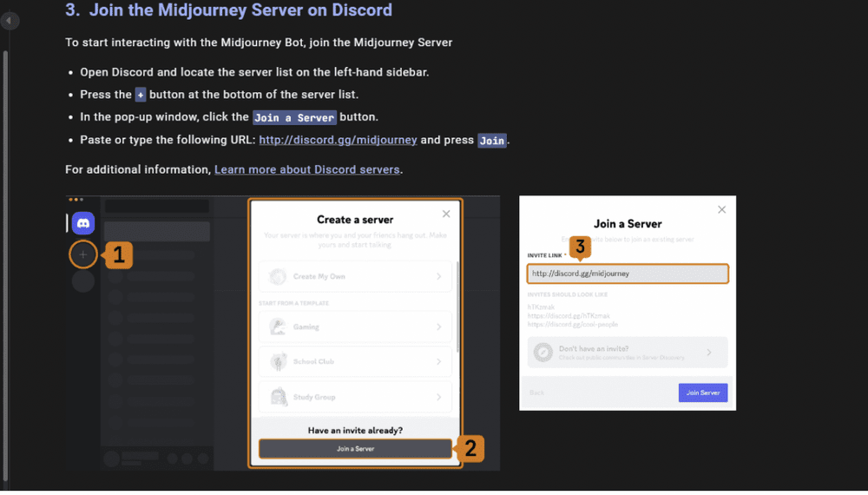The image size is (868, 495).
Task: Close the Join a Server dialog
Action: click(721, 209)
